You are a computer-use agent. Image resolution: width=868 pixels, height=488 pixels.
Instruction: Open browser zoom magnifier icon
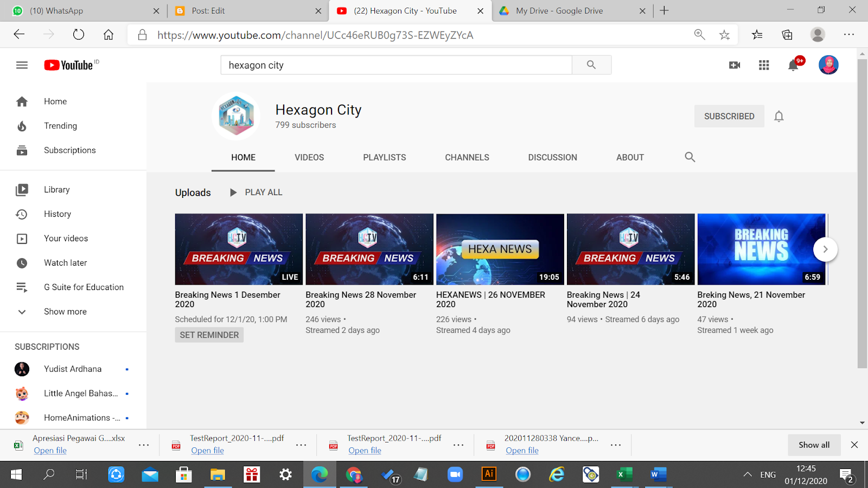[700, 35]
